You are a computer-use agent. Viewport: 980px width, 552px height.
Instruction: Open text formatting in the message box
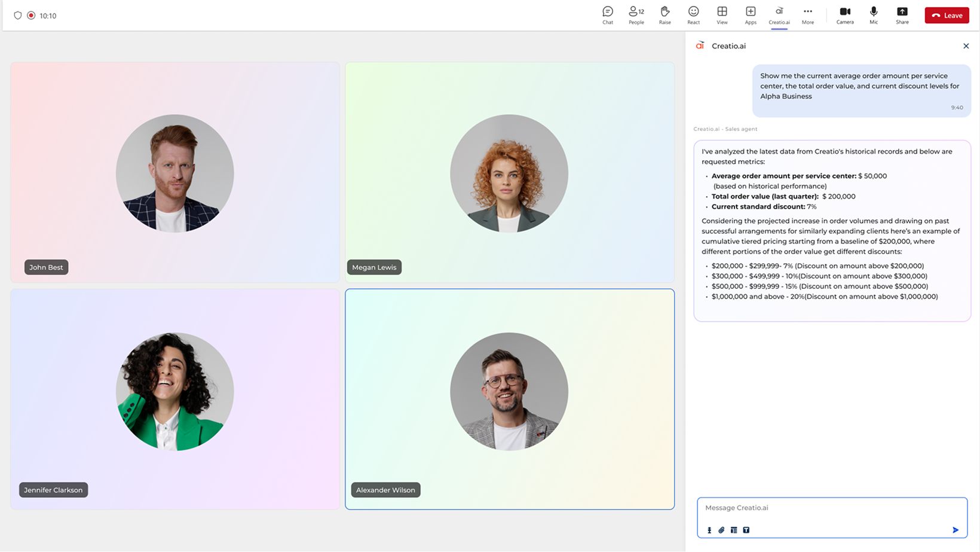746,530
